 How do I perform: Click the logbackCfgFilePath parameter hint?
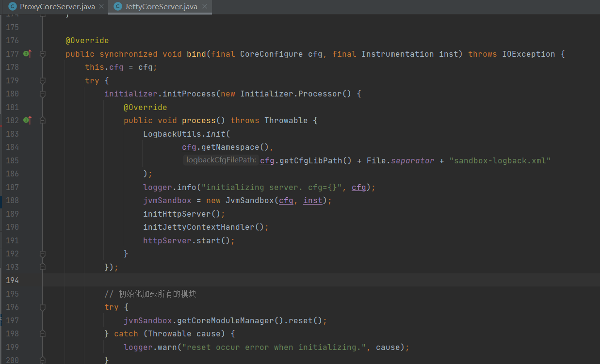[x=221, y=160]
